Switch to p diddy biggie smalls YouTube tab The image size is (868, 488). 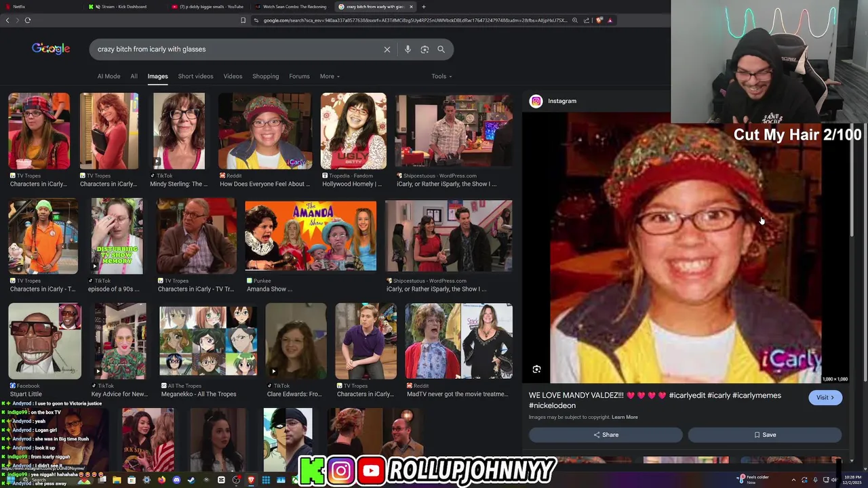(x=207, y=7)
